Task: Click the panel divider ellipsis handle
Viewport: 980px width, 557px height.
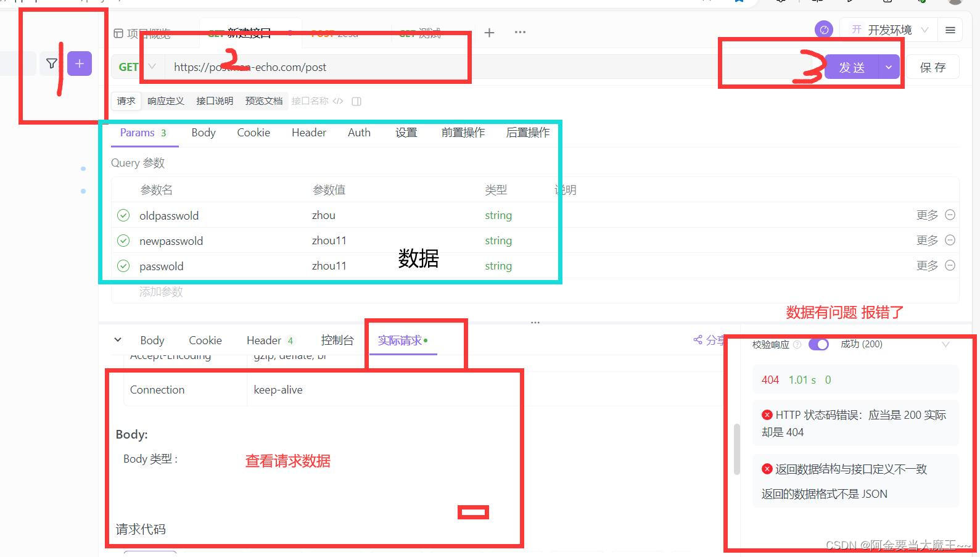Action: tap(535, 323)
